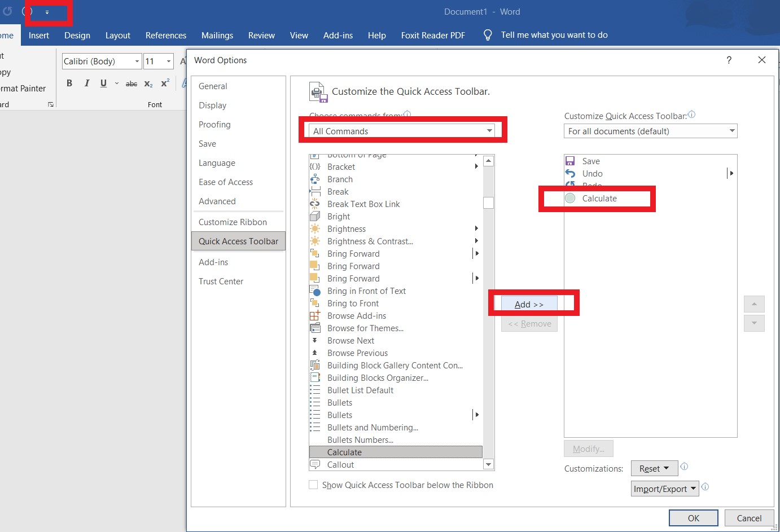Open font size 11 dropdown
Viewport: 780px width, 532px height.
168,61
